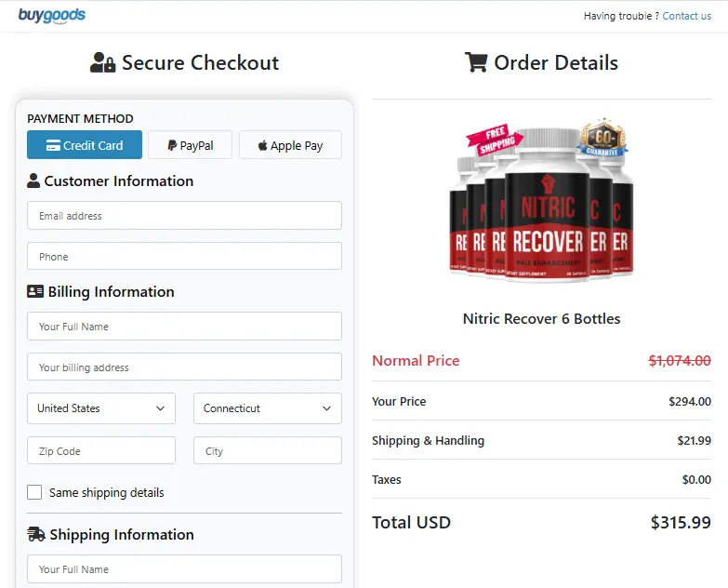
Task: Click the delivery truck icon by Shipping Information
Action: pyautogui.click(x=35, y=534)
